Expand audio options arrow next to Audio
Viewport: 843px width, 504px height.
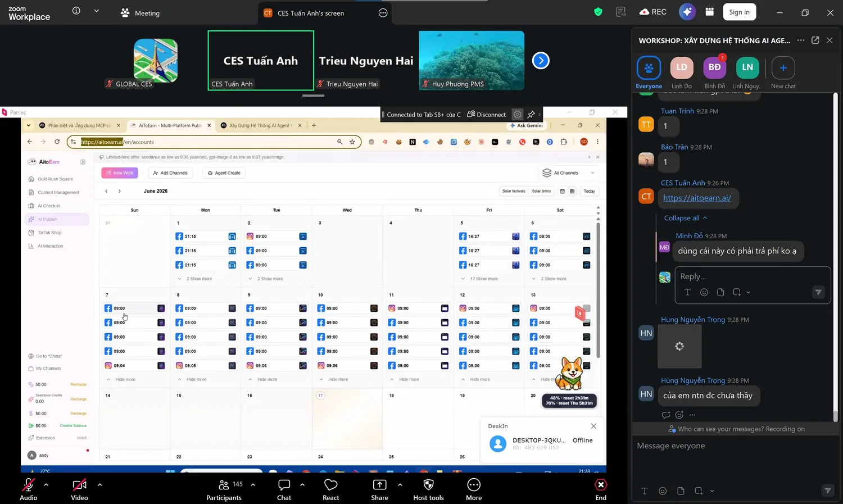(x=46, y=484)
